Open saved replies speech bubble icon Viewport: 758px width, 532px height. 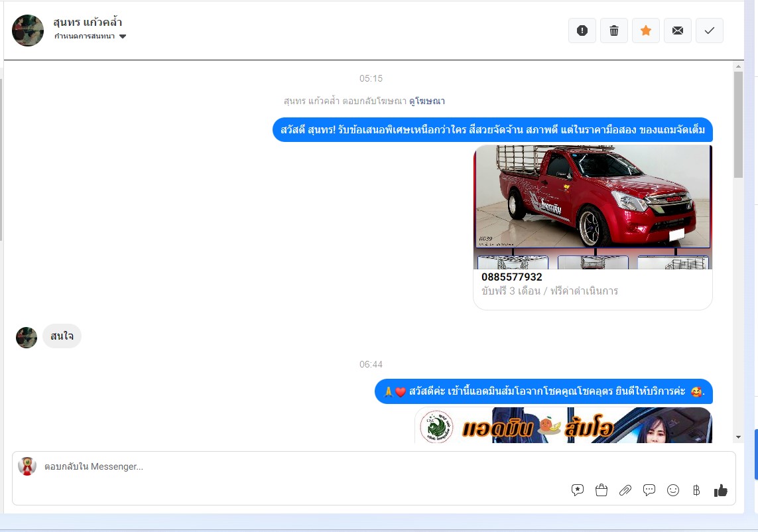(578, 490)
